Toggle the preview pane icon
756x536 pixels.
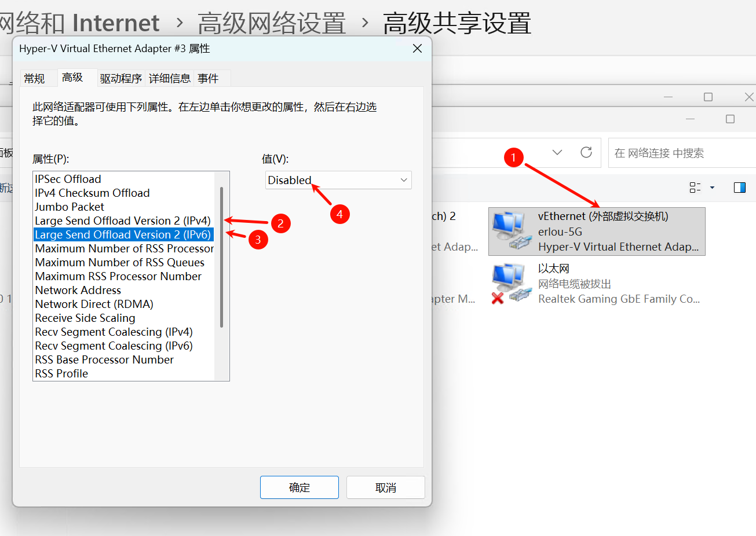(740, 188)
